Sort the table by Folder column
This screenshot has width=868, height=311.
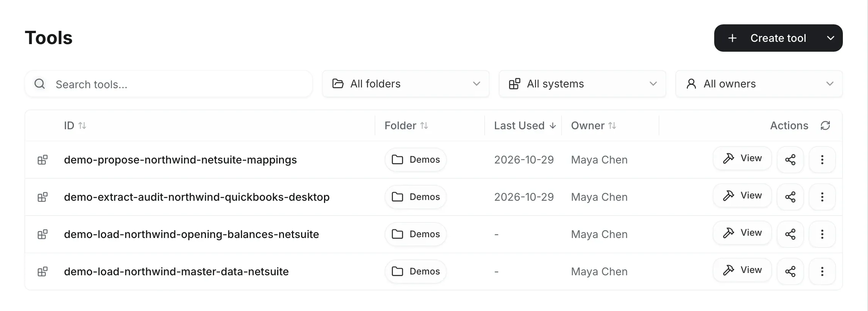point(406,125)
